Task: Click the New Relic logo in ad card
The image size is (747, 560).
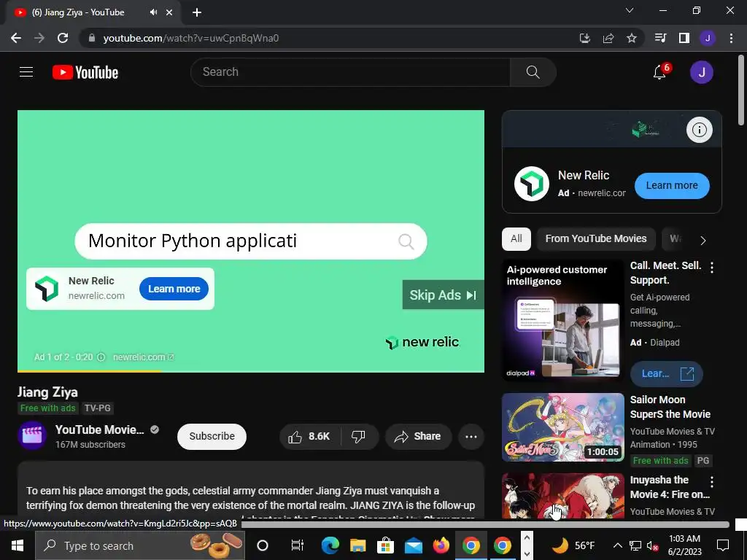Action: point(532,184)
